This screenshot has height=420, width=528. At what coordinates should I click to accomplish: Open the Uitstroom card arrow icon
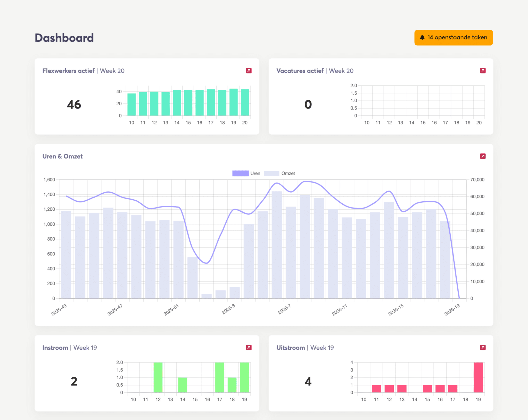[483, 348]
